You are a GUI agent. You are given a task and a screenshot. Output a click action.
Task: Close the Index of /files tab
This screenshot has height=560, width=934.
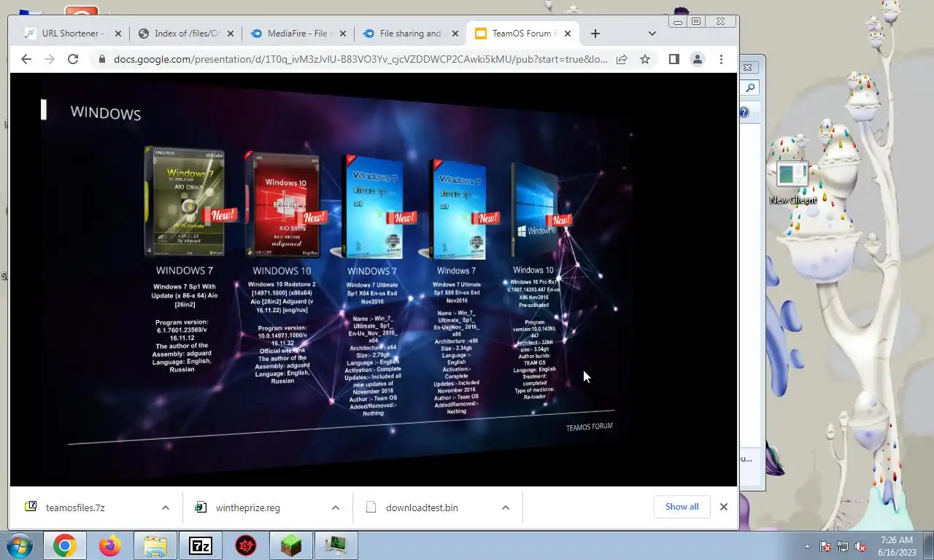[230, 34]
